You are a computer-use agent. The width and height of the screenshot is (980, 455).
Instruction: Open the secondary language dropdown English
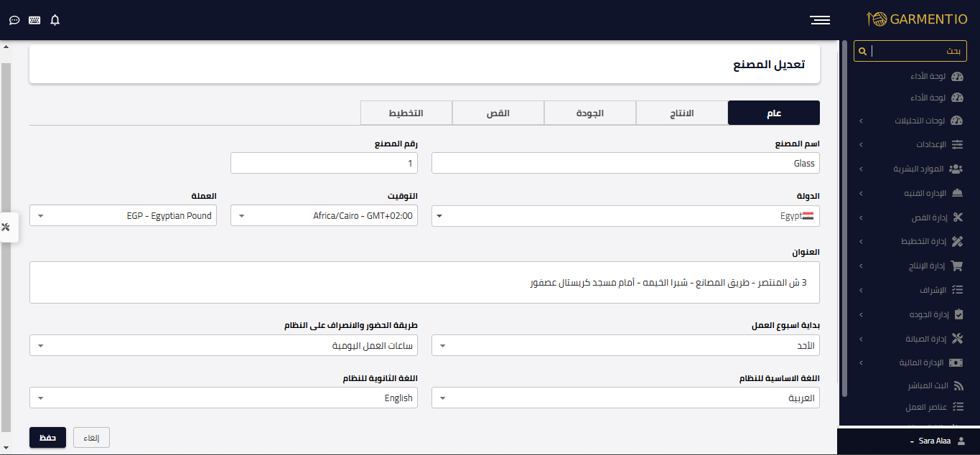coord(223,398)
